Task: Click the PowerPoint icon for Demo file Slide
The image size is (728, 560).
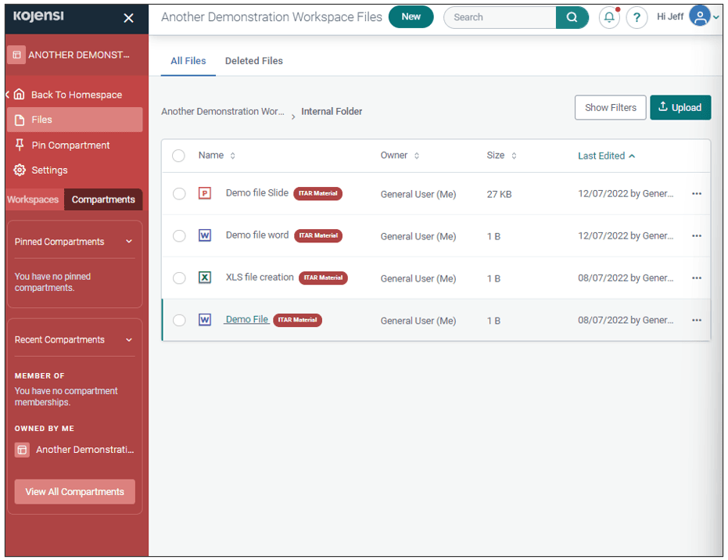Action: (x=205, y=193)
